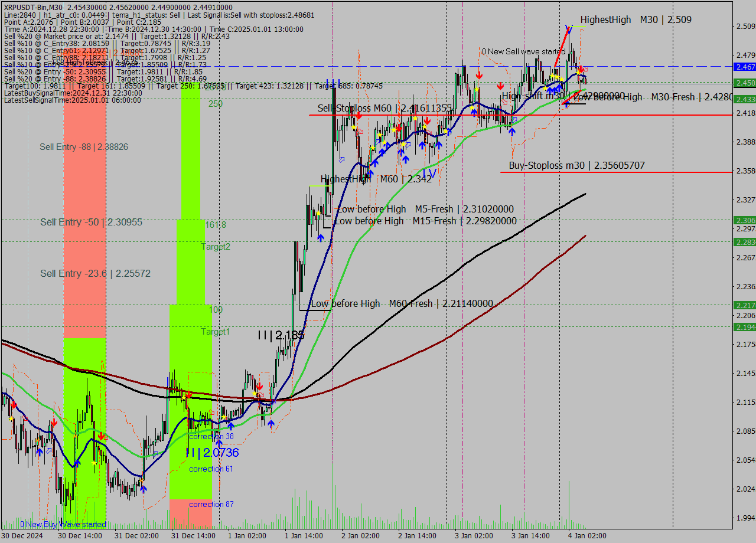This screenshot has width=756, height=543.
Task: Click the 100 Fibonacci level label
Action: [x=216, y=309]
